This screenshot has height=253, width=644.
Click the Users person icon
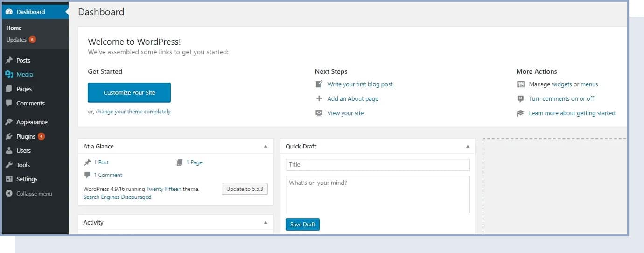(9, 150)
